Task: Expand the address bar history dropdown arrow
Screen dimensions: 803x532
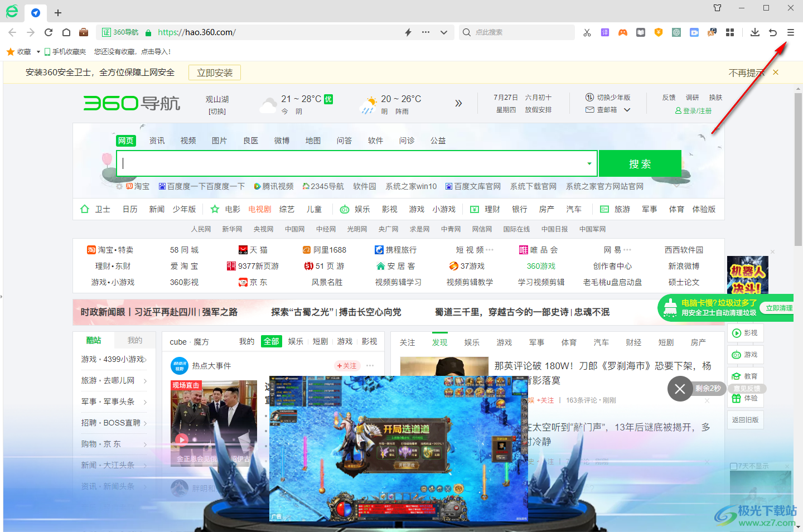Action: [x=444, y=32]
